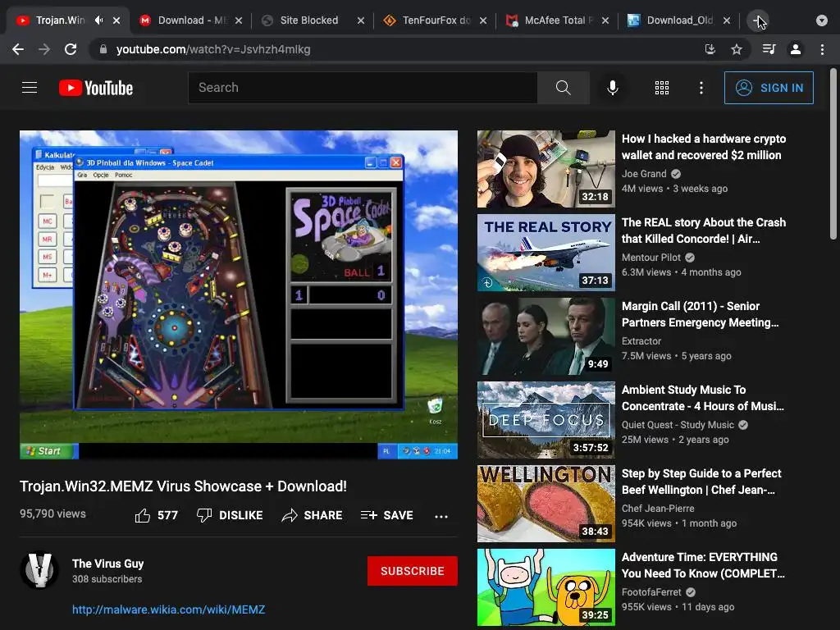Open the malware.wikia.com MEMZ link

coord(169,609)
